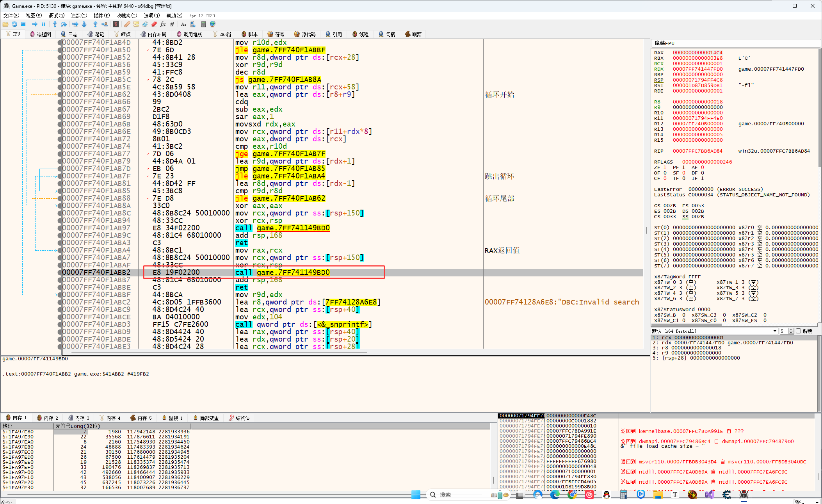Increase the argument count spinner

point(791,329)
